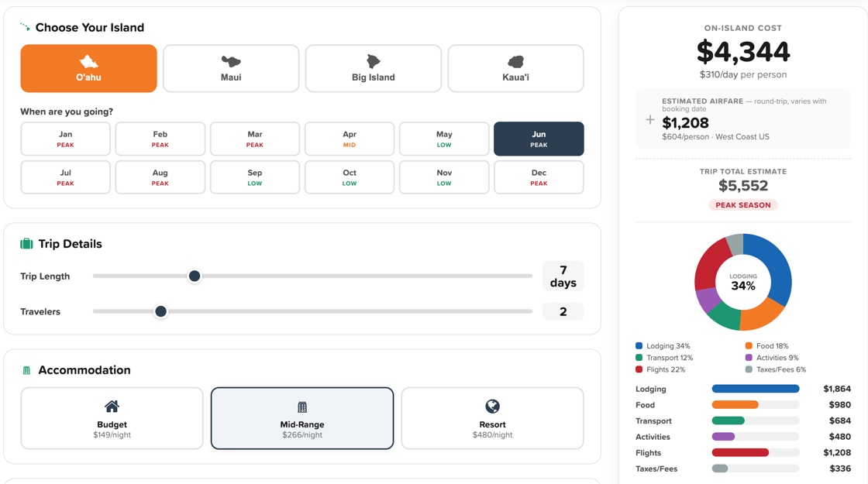This screenshot has width=868, height=484.
Task: Click the Trip Length slider handle
Action: (x=195, y=276)
